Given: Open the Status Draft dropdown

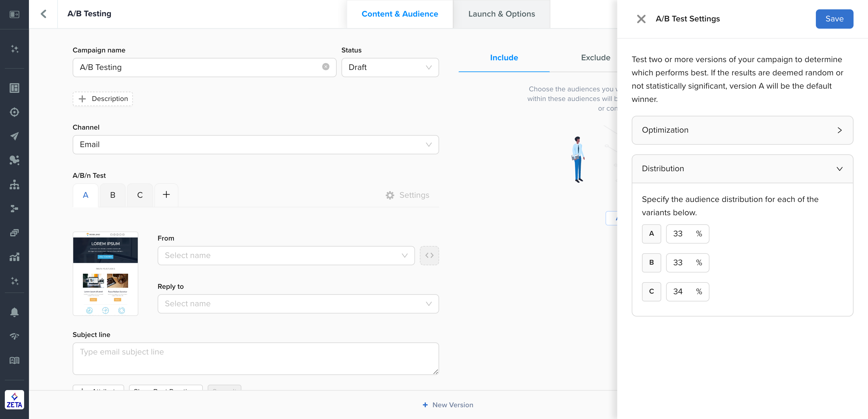Looking at the screenshot, I should point(390,68).
